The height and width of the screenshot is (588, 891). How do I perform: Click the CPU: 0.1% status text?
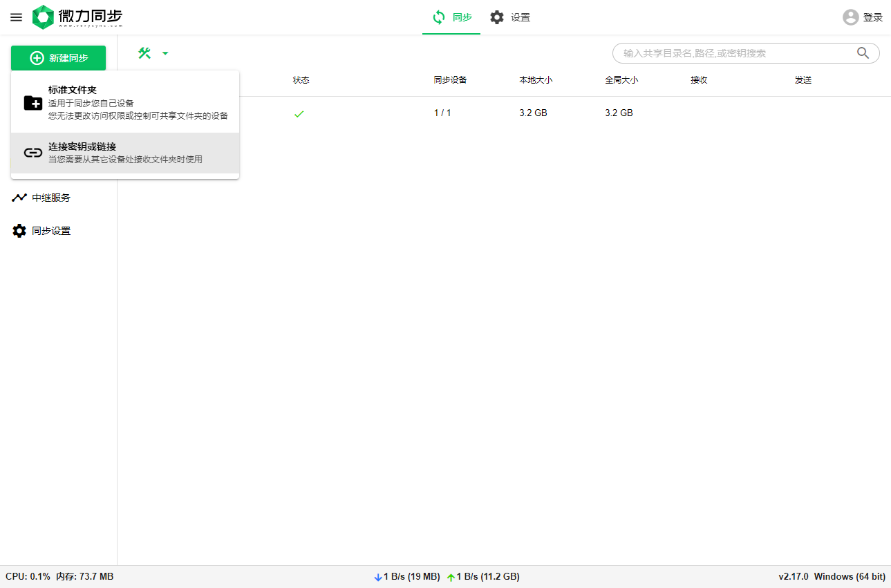28,576
